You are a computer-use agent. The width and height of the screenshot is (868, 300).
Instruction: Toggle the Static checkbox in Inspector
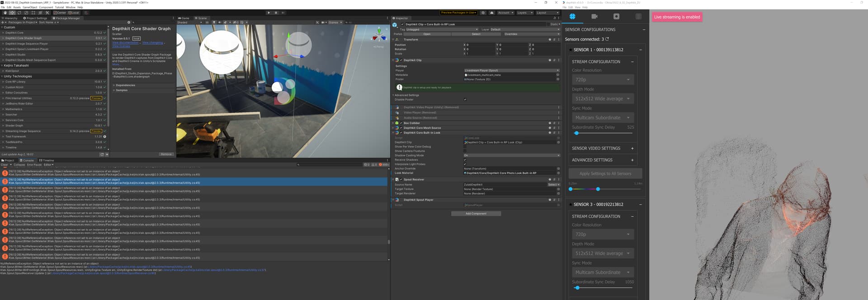pos(548,24)
